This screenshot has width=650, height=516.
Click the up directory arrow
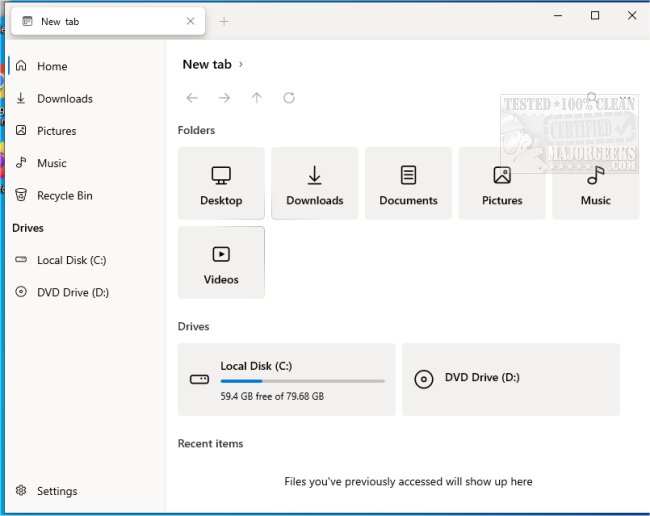pos(257,98)
